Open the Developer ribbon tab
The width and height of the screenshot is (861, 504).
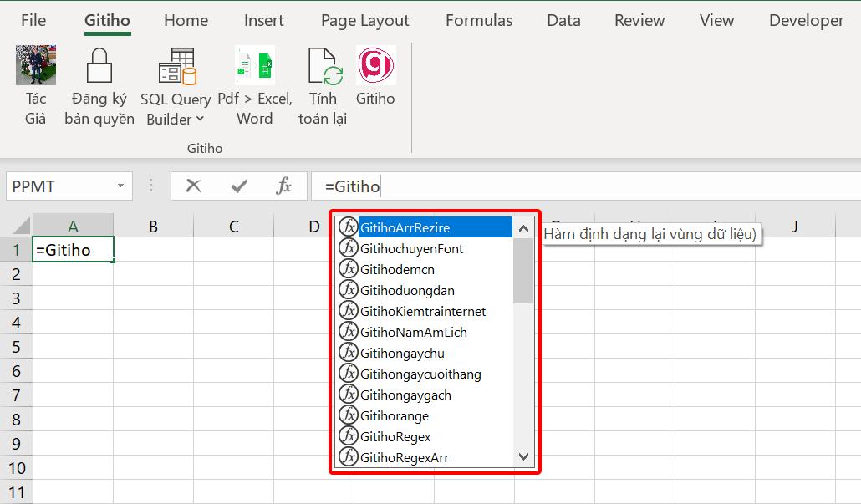click(x=806, y=20)
